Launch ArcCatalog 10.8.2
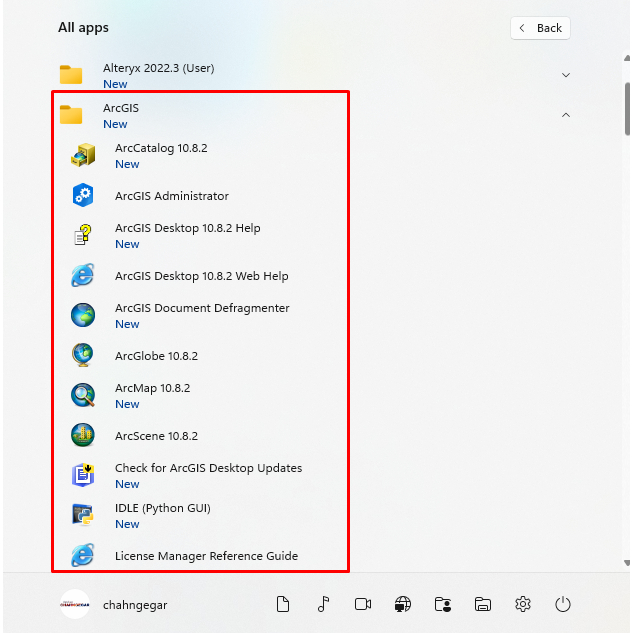 click(x=160, y=155)
